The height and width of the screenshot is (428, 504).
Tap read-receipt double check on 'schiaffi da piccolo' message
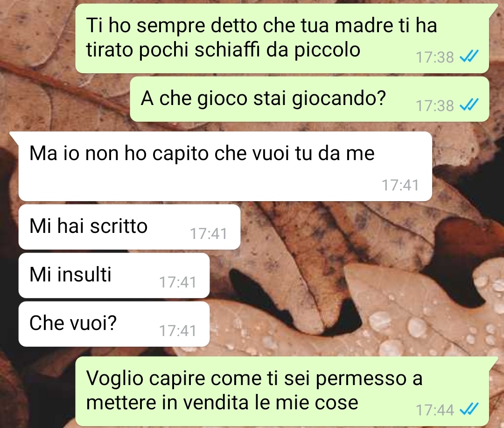469,56
